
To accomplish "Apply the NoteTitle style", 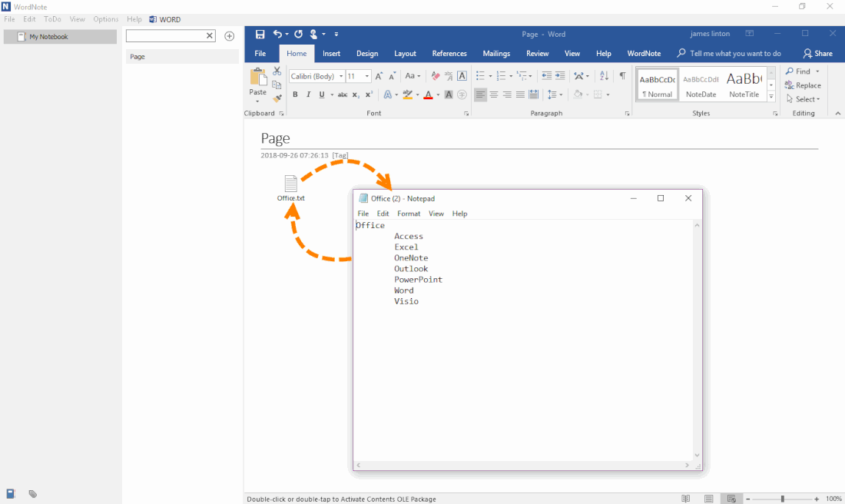I will tap(744, 84).
